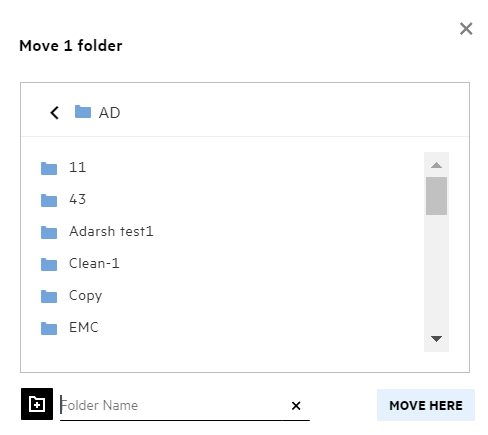
Task: Click the folder icon beside Clean-1
Action: [x=49, y=264]
